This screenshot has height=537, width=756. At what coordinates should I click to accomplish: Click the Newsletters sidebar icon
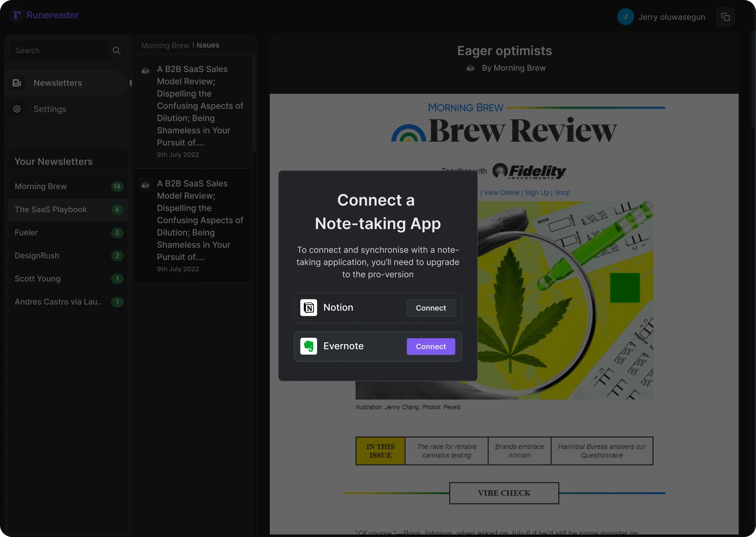(17, 83)
